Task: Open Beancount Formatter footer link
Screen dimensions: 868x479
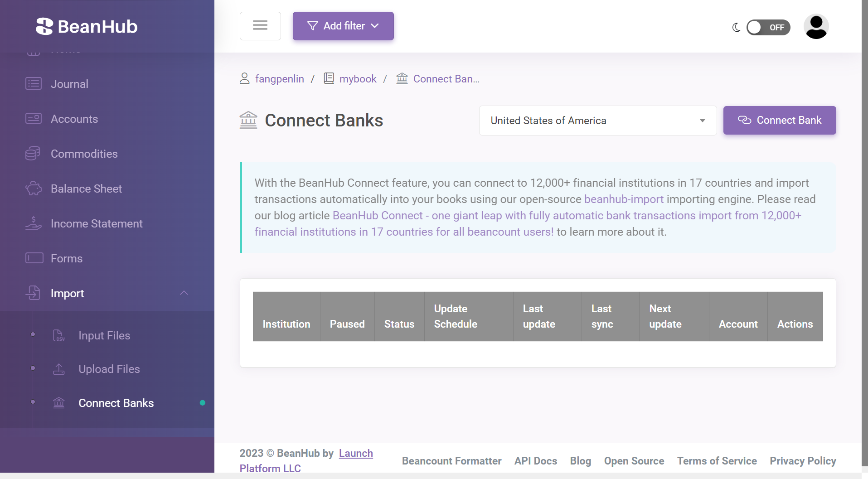Action: pyautogui.click(x=452, y=461)
